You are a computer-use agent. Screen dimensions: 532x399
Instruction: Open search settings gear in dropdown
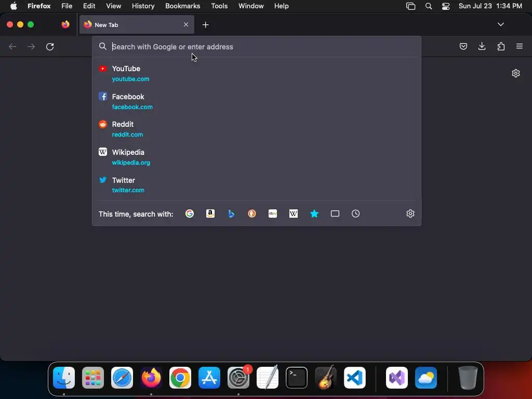(410, 214)
